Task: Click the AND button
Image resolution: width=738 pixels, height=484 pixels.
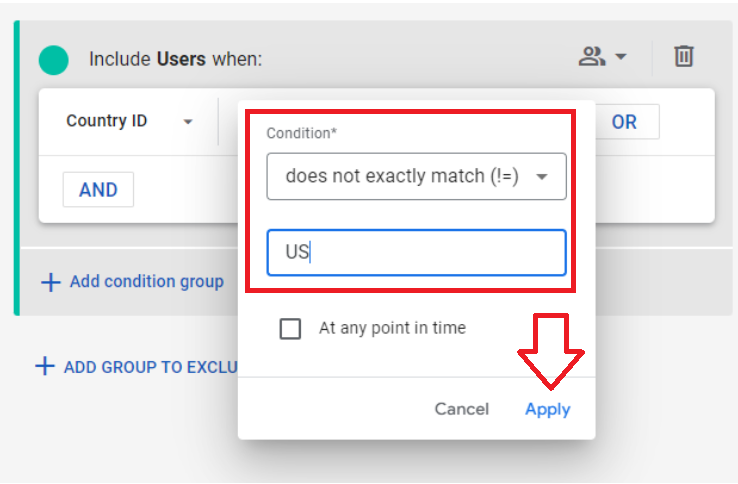Action: pyautogui.click(x=98, y=190)
